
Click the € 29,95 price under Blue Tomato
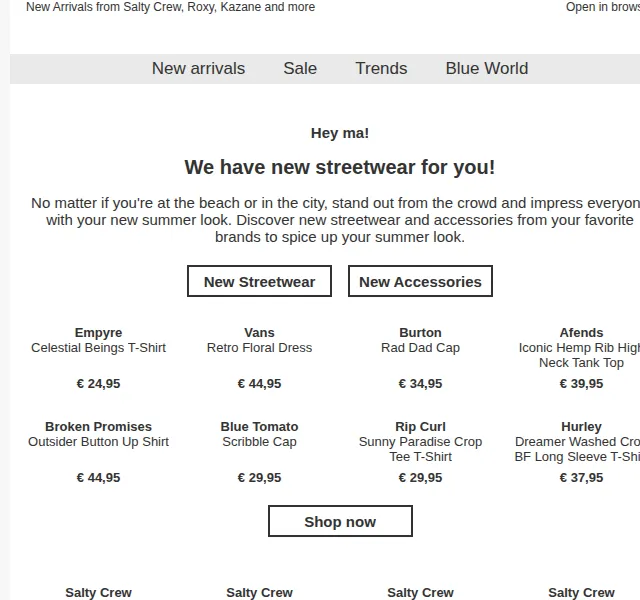(x=260, y=478)
